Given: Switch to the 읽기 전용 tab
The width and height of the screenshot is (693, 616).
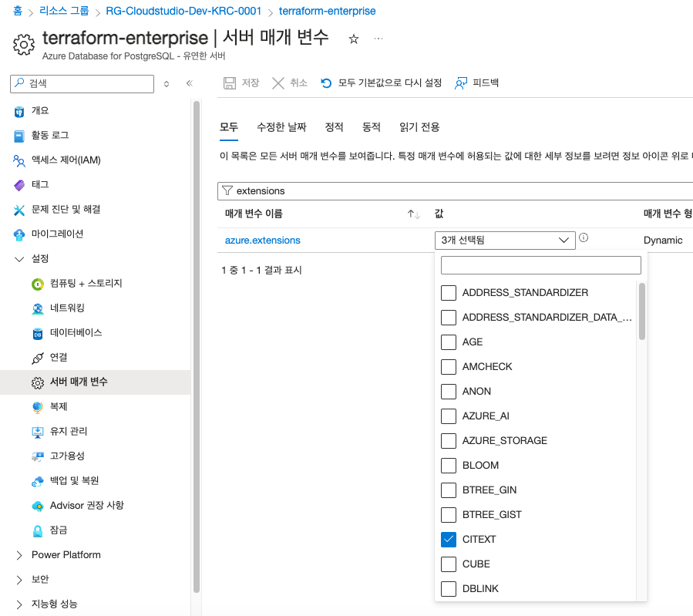Looking at the screenshot, I should [x=419, y=128].
